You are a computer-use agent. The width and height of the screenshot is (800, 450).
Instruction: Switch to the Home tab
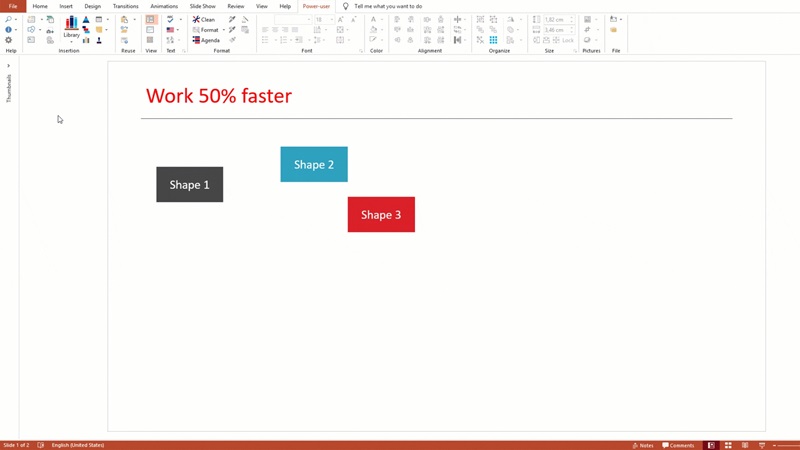click(x=40, y=6)
